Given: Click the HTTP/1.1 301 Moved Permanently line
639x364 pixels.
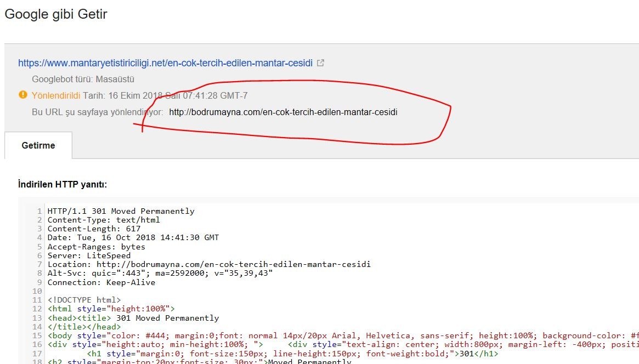Looking at the screenshot, I should [x=121, y=211].
